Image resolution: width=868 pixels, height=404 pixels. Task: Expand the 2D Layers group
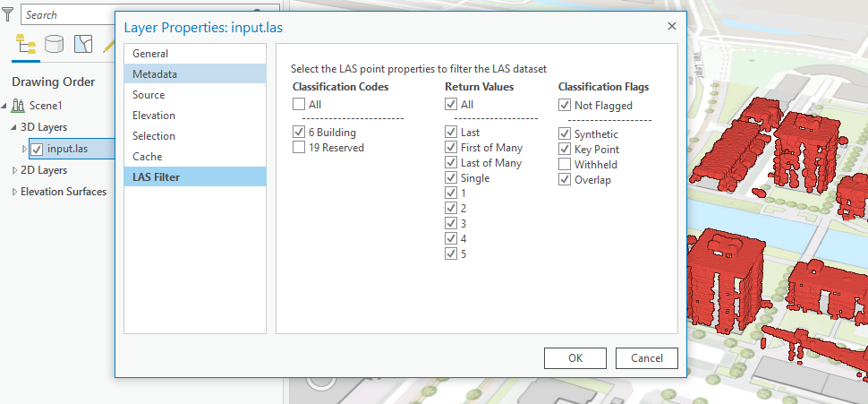pos(14,170)
